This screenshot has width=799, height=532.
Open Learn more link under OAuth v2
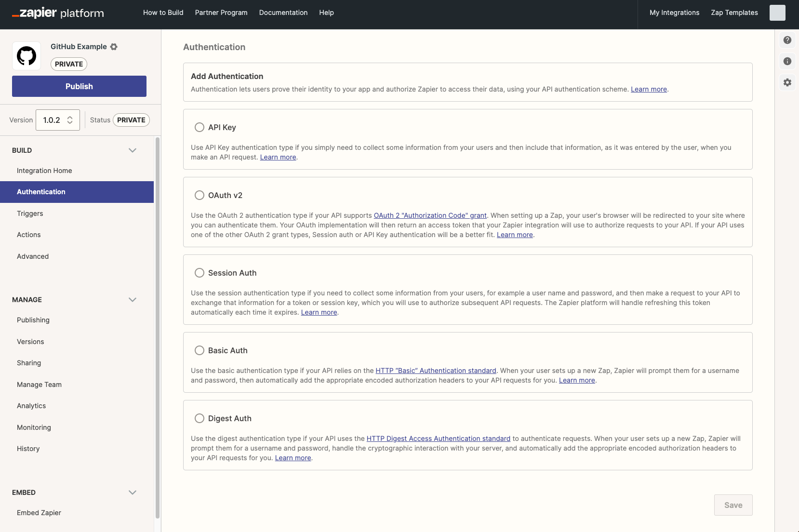tap(515, 235)
